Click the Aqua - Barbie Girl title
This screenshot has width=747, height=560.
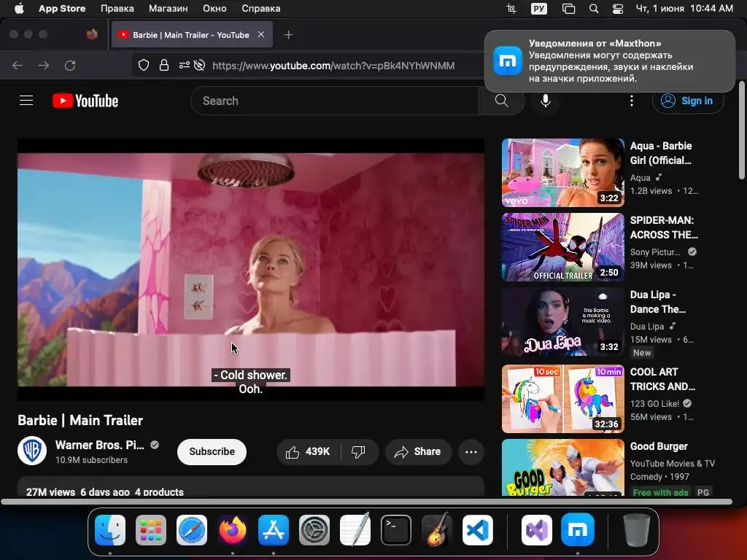(661, 153)
